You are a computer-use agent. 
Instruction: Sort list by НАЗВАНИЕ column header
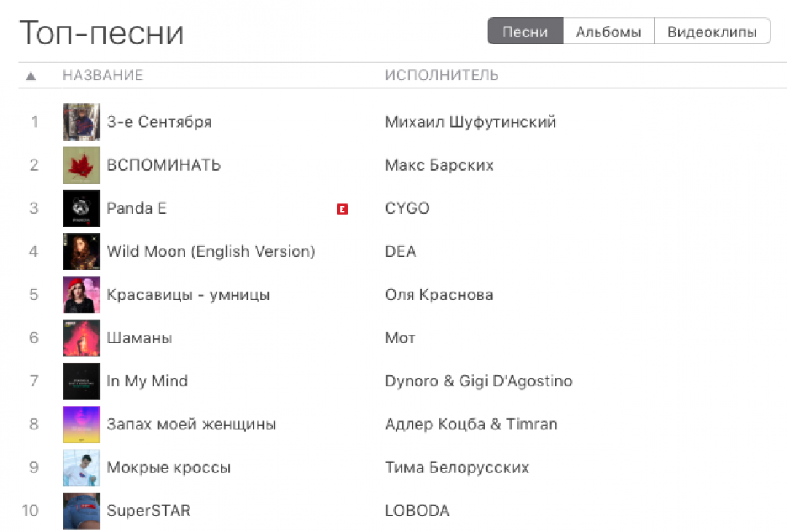[x=103, y=76]
